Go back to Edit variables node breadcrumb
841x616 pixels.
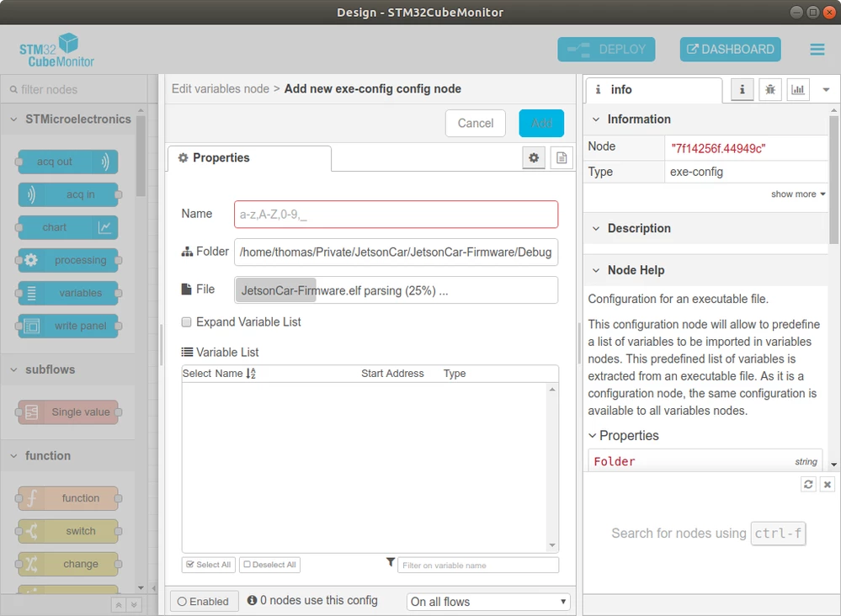coord(221,89)
